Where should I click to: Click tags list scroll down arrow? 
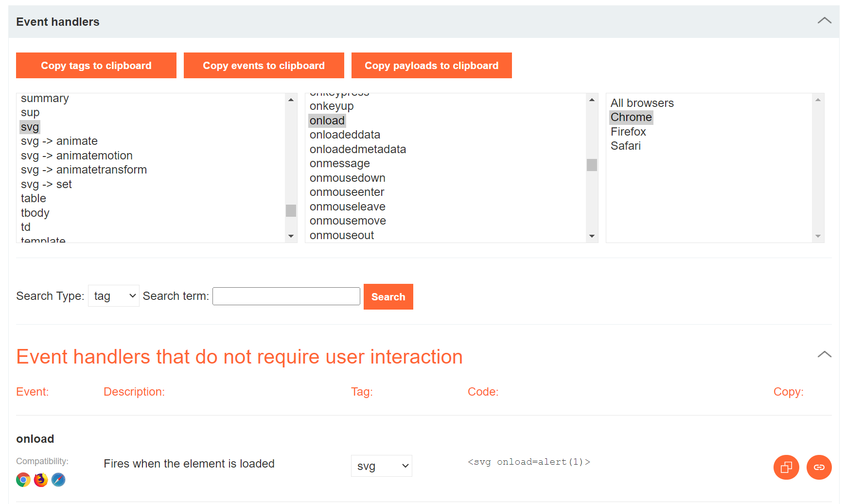pos(291,236)
